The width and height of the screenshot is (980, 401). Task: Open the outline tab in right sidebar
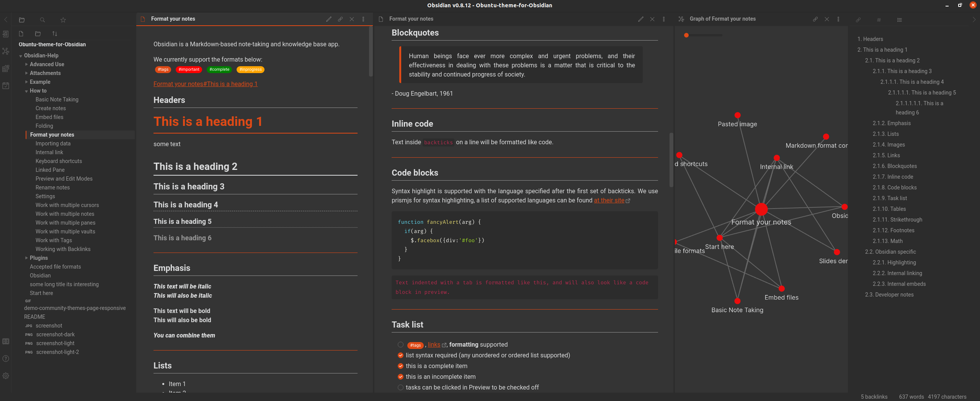click(900, 20)
